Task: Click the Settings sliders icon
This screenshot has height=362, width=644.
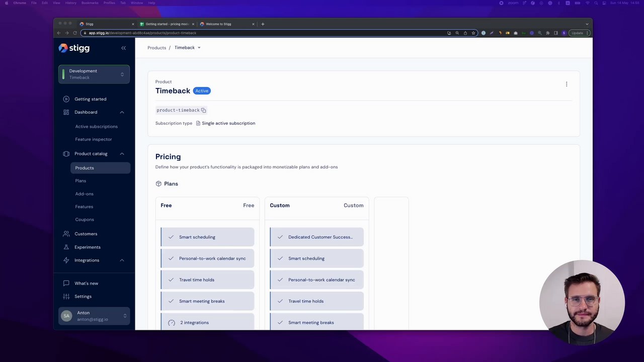Action: [66, 296]
